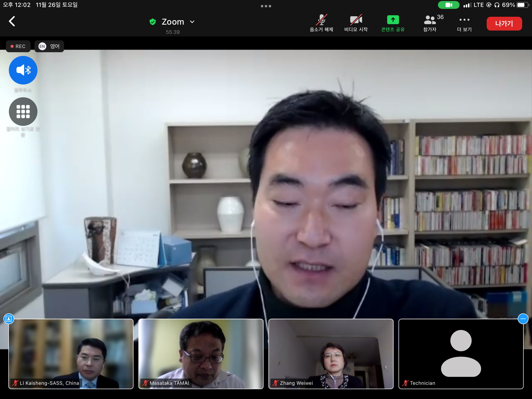Open the 영어 language interpretation selector

(x=49, y=46)
